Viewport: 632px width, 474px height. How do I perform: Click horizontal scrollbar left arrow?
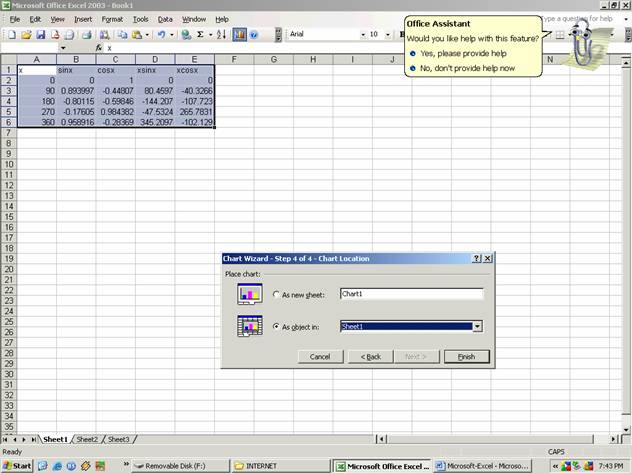381,439
